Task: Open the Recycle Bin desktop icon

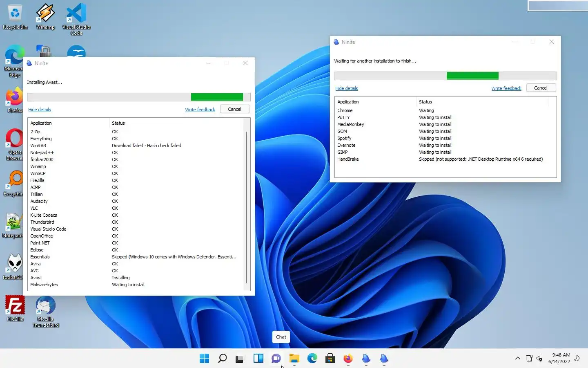Action: [x=15, y=17]
